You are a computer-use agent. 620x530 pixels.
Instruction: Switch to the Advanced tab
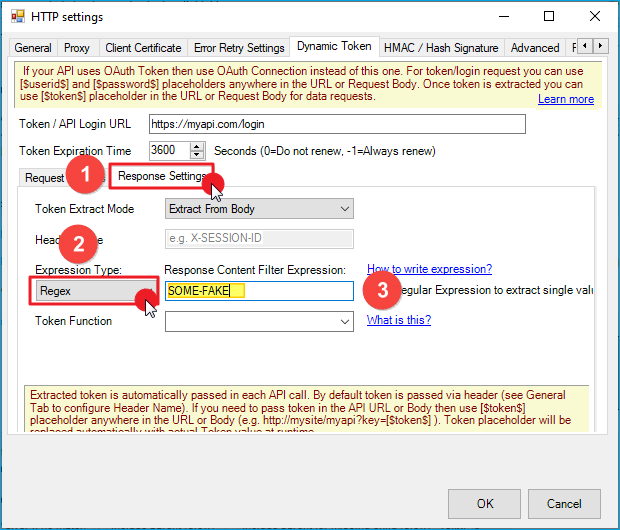point(535,48)
